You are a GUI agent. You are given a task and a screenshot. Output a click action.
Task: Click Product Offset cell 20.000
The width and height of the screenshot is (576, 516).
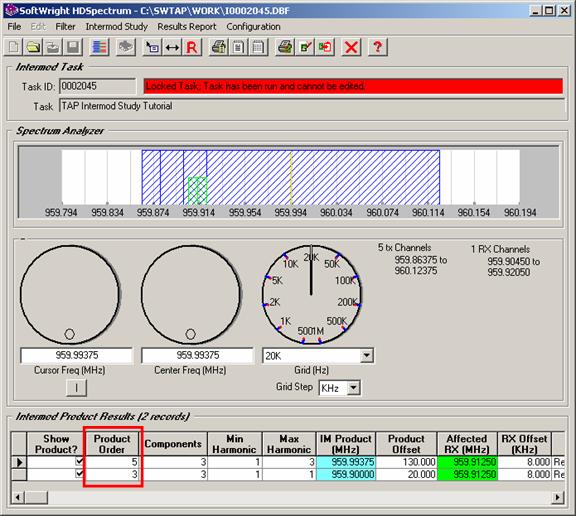(x=406, y=474)
